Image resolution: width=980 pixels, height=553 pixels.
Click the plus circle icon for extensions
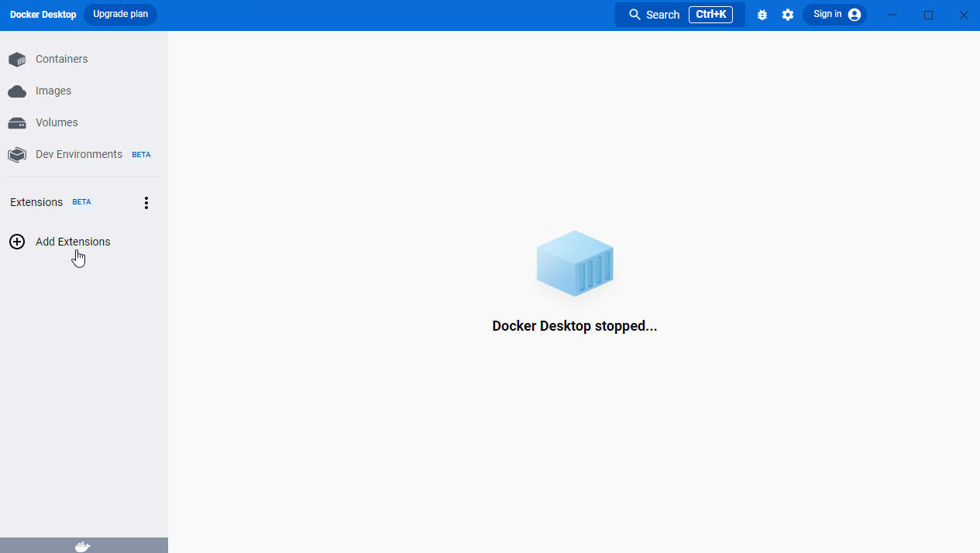[x=17, y=242]
